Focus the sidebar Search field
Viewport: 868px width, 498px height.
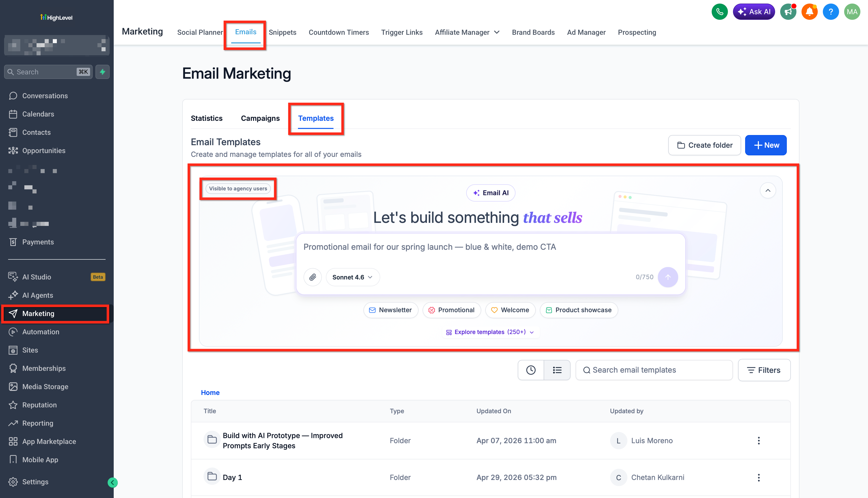click(48, 72)
